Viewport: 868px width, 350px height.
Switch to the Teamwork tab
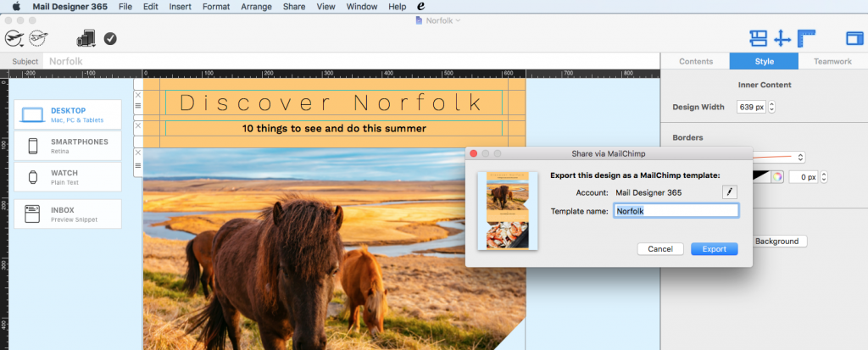click(832, 62)
